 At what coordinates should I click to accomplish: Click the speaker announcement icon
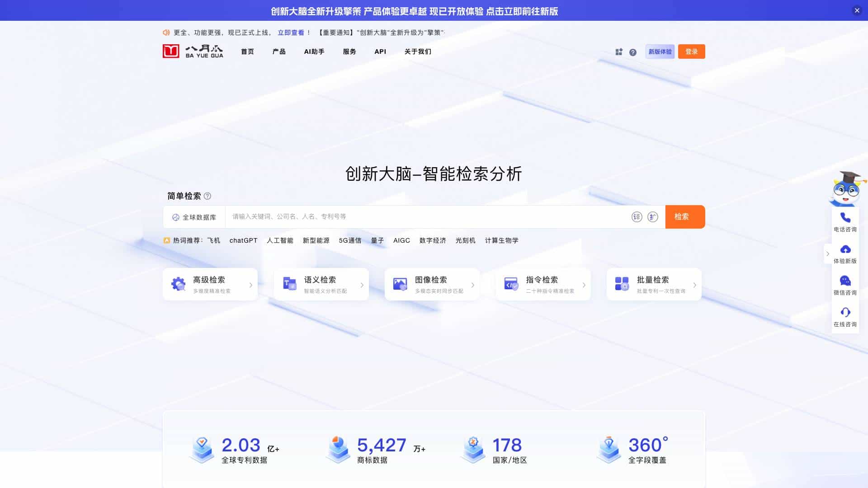coord(166,33)
